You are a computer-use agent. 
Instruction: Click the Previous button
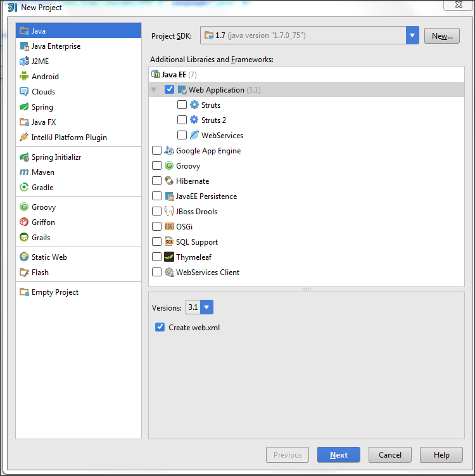[x=288, y=454]
